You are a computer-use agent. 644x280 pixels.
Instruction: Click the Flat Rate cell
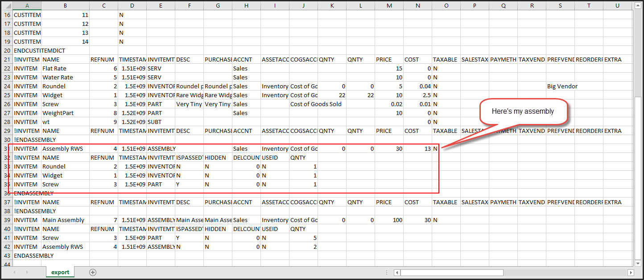coord(65,68)
